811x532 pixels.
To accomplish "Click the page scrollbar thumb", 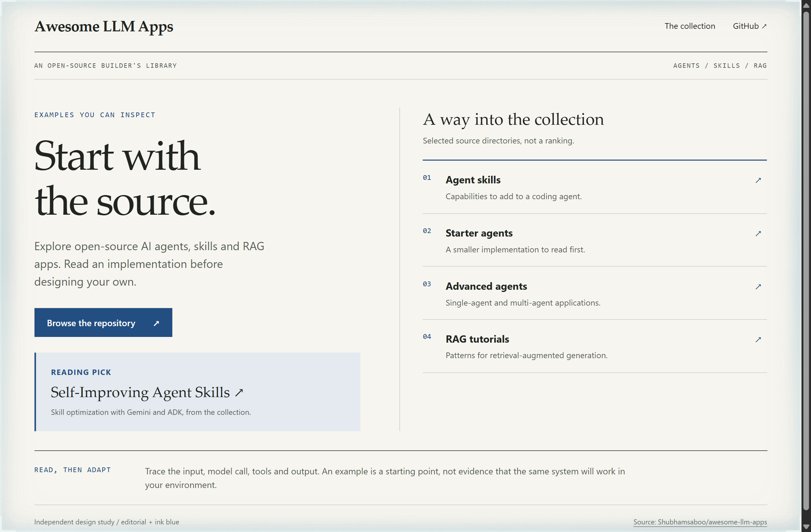I will pyautogui.click(x=806, y=261).
